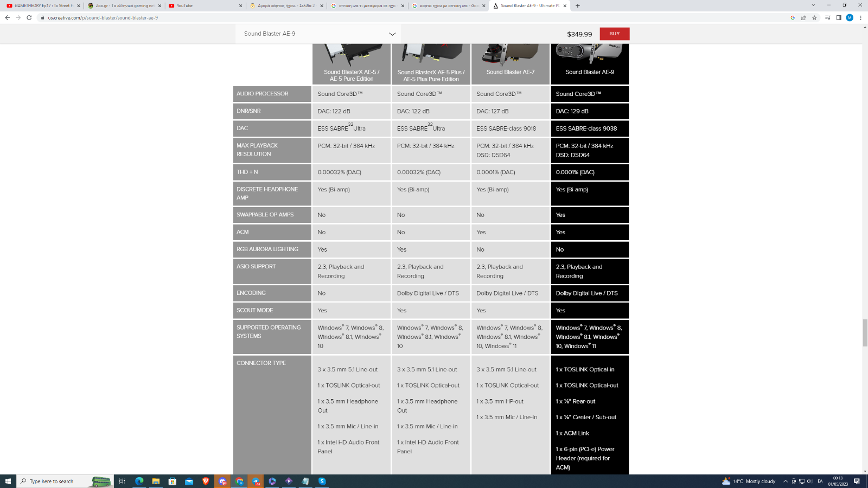Open the network icon in the tray
Screen dimensions: 868x488
coord(802,481)
